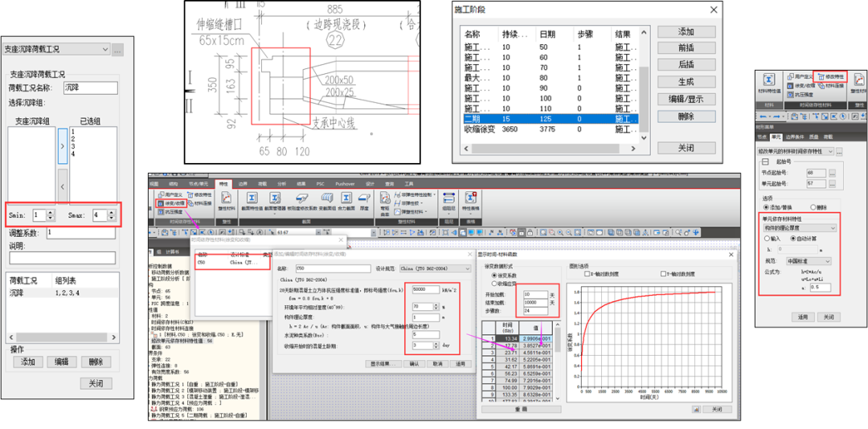Open 截面特性值 ribbon icon
This screenshot has width=868, height=429.
(252, 200)
